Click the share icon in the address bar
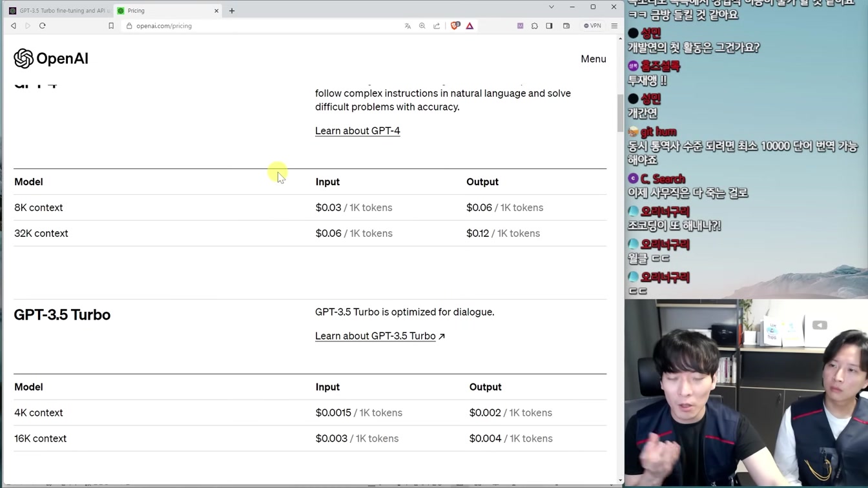The width and height of the screenshot is (868, 488). coord(437,26)
